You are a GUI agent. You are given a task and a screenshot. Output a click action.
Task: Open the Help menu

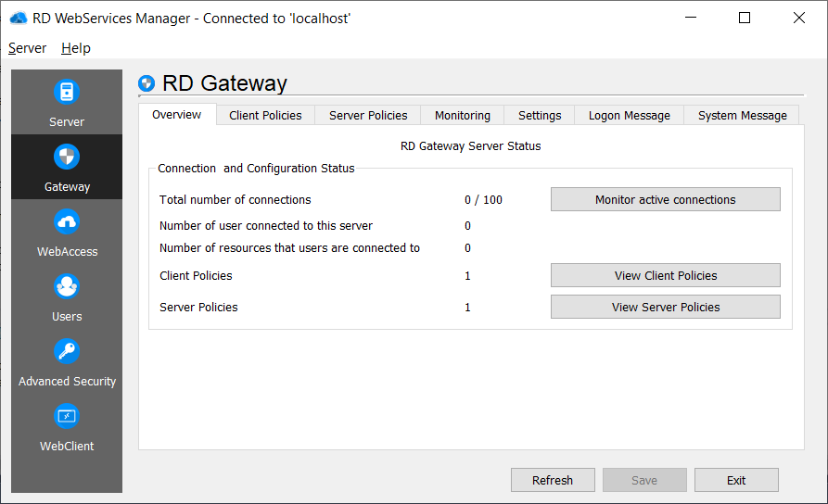click(x=76, y=48)
